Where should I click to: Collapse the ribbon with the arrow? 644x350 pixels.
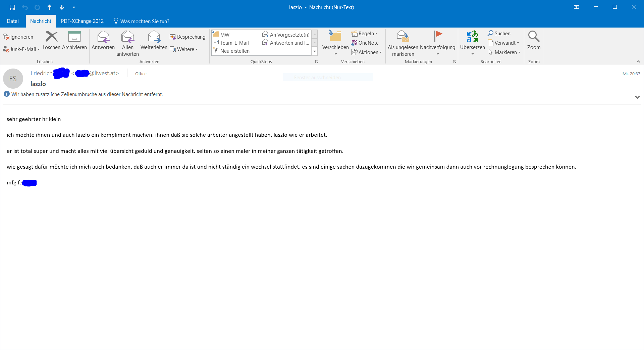(638, 61)
